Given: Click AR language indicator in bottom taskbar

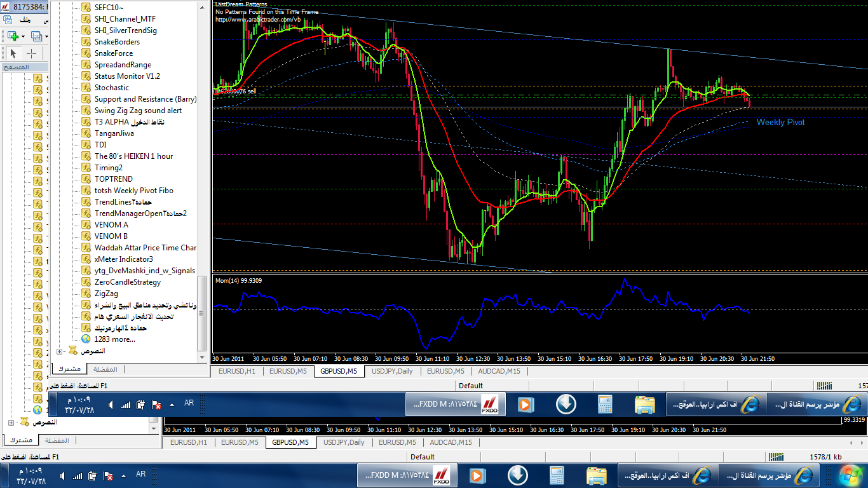Looking at the screenshot, I should pos(140,474).
